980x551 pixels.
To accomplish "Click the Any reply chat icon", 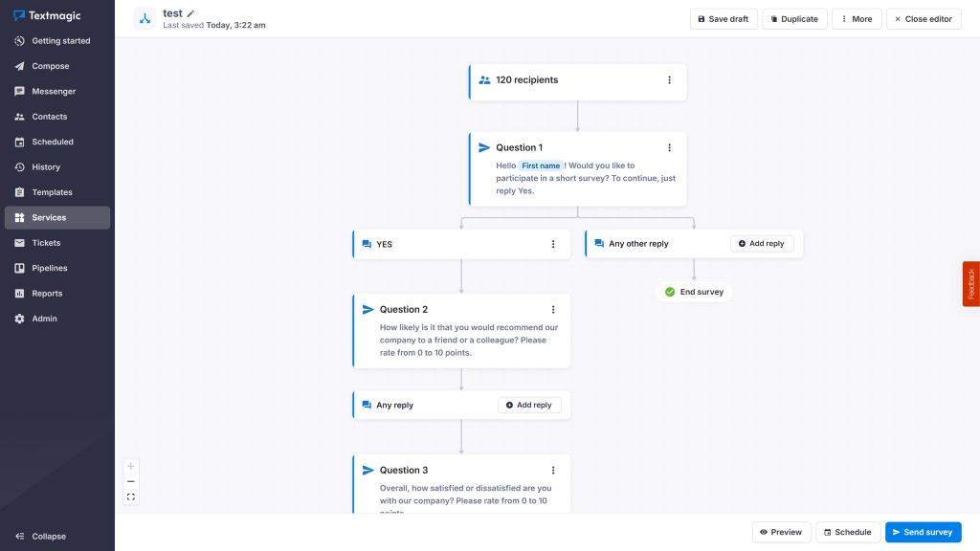I will tap(367, 405).
